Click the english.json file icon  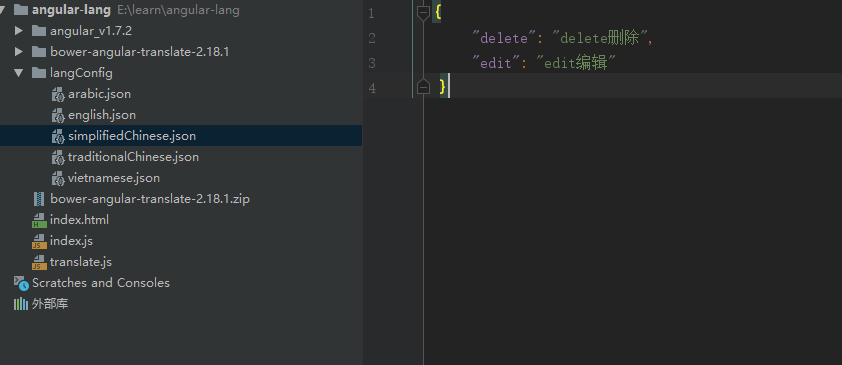[58, 115]
